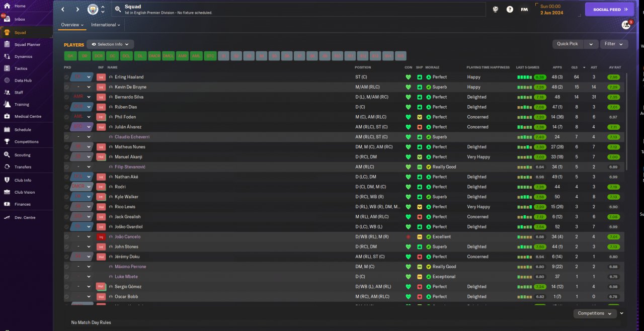Click the club switcher up-down arrows
This screenshot has width=644, height=331.
click(x=103, y=9)
